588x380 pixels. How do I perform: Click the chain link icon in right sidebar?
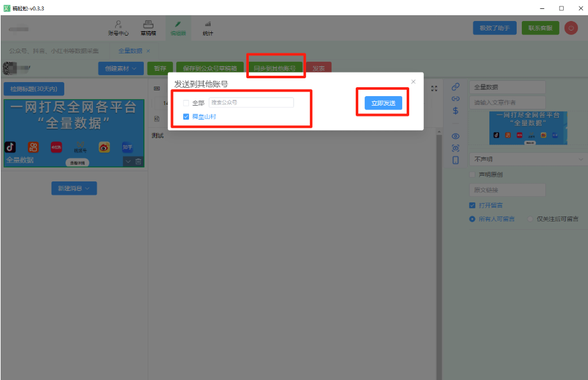coord(455,87)
